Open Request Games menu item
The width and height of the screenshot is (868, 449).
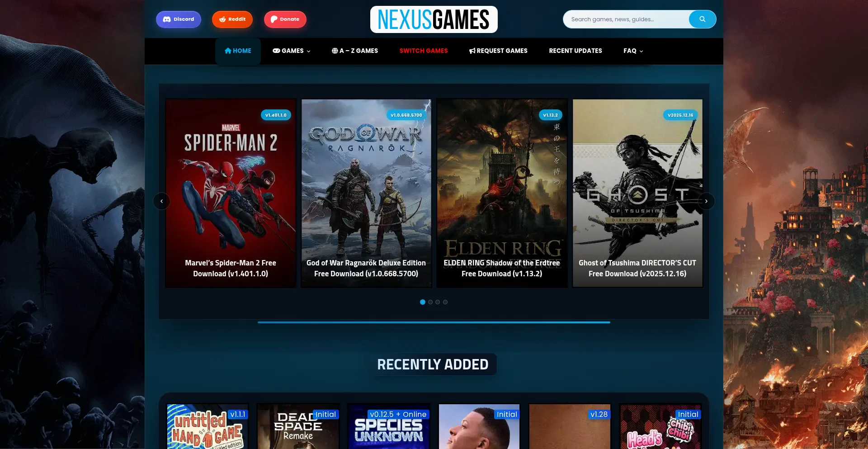click(498, 51)
